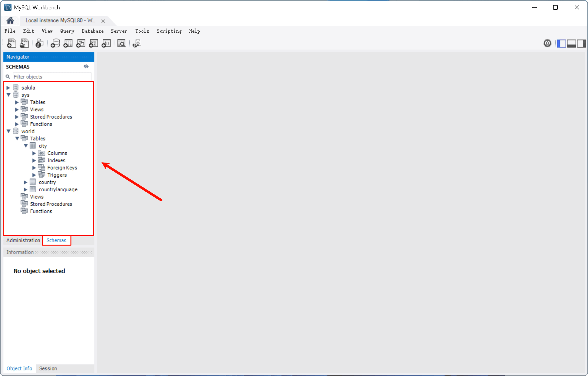Expand the Indexes node under city
588x376 pixels.
(34, 160)
